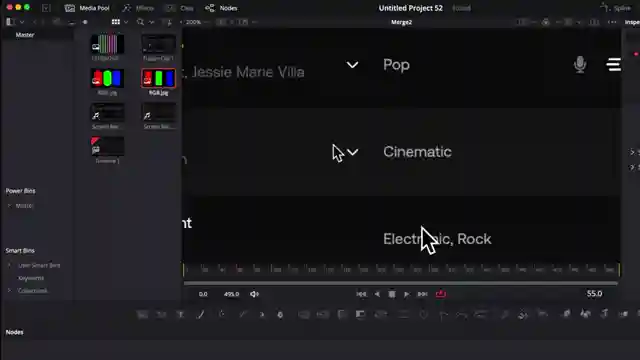The height and width of the screenshot is (360, 640).
Task: Add a Matte Control node from toolbar
Action: (x=342, y=314)
